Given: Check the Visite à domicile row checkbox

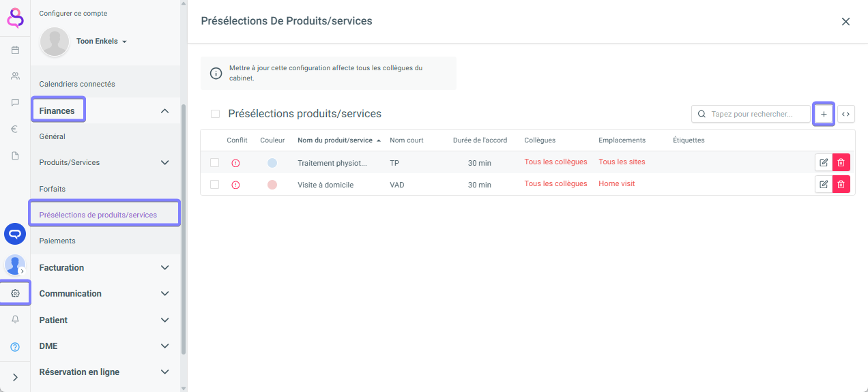Looking at the screenshot, I should pos(215,185).
